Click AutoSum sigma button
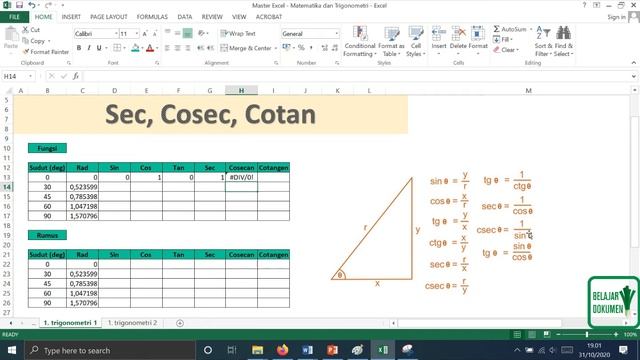640x360 pixels. click(510, 29)
